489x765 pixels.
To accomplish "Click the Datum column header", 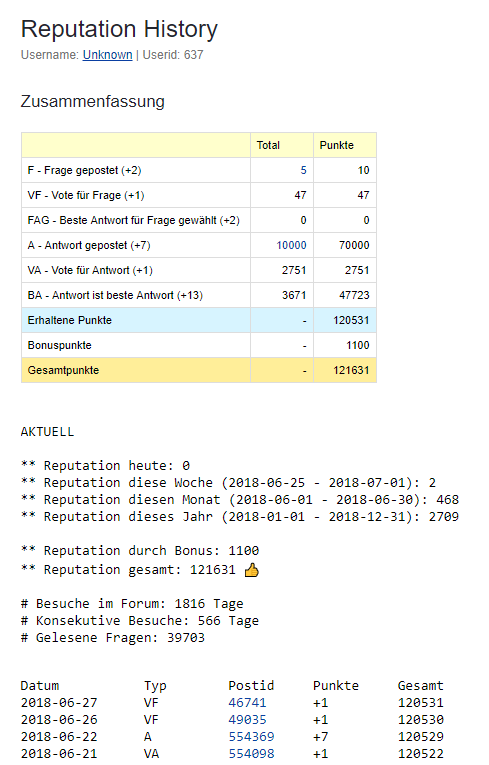I will (x=40, y=685).
